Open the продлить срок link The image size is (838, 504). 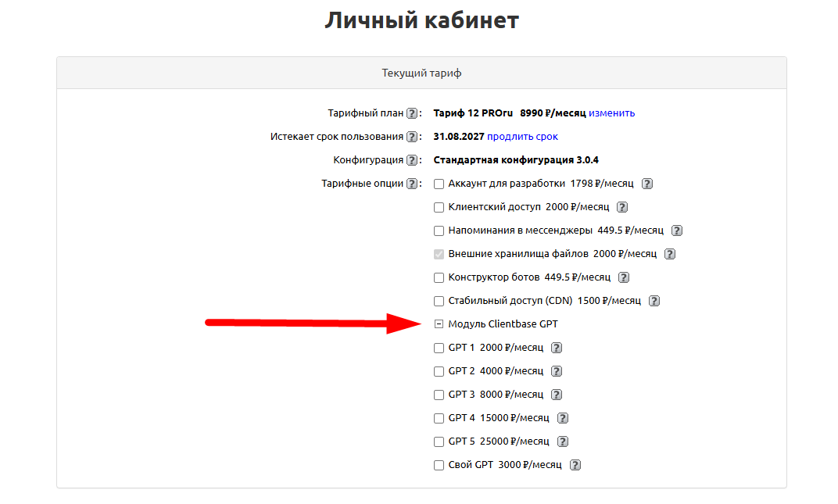pyautogui.click(x=523, y=137)
